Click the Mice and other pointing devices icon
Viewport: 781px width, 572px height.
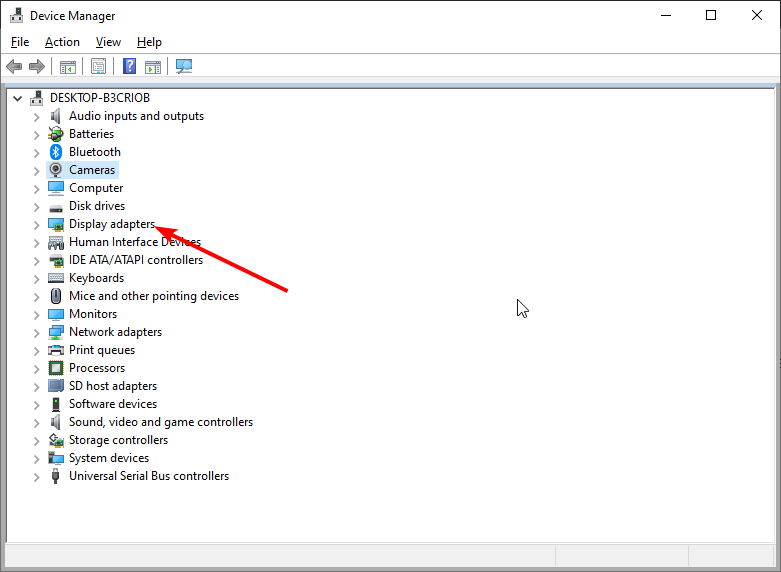pos(56,296)
